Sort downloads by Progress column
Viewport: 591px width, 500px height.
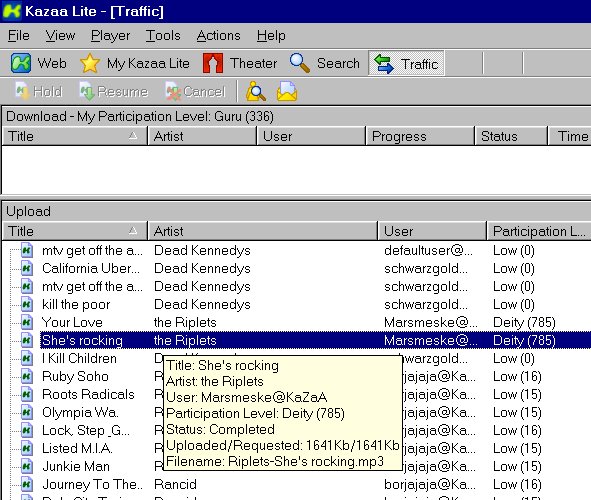(420, 136)
